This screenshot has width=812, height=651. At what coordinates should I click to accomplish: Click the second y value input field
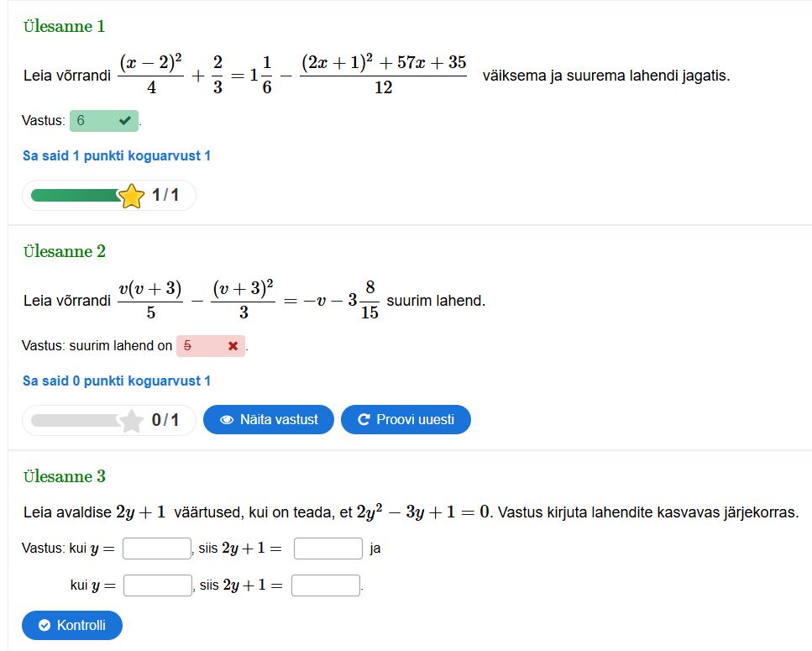[158, 585]
